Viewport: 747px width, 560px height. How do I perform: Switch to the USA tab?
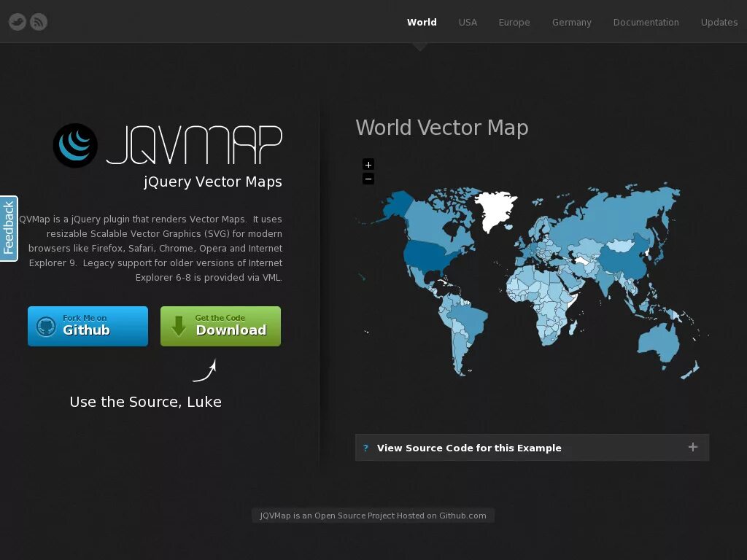468,22
